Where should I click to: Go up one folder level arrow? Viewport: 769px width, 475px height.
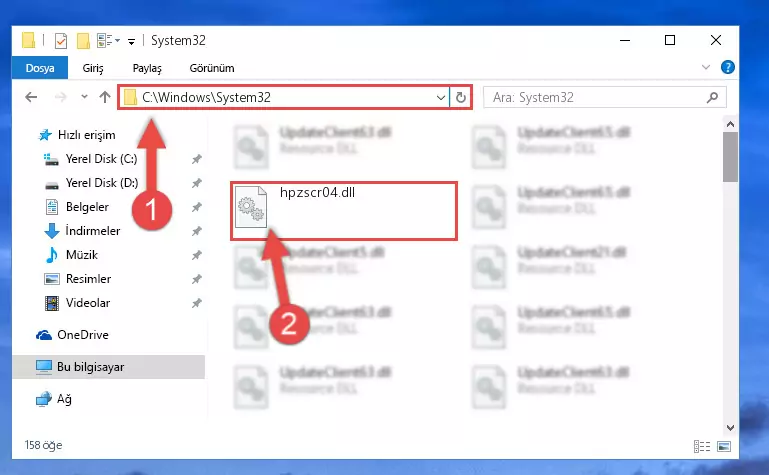[104, 97]
